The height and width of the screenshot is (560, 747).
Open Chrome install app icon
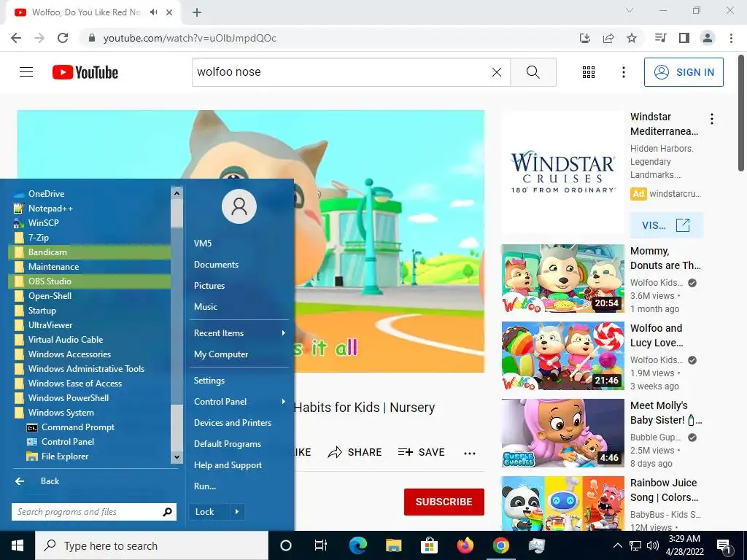point(584,38)
